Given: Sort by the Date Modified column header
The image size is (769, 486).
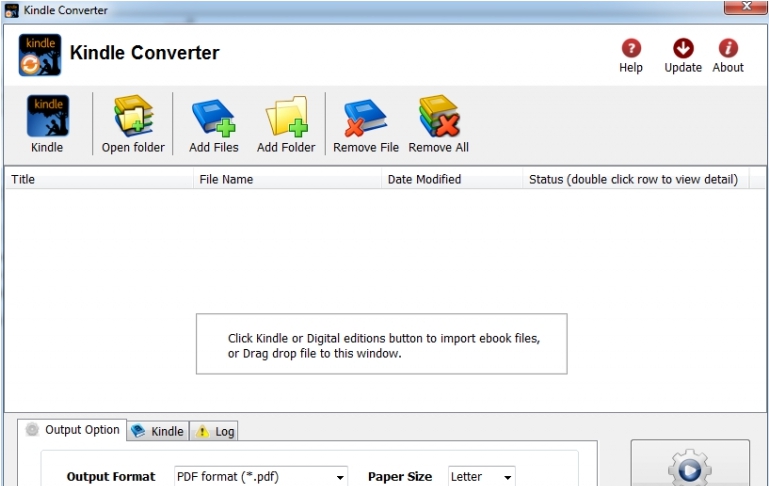Looking at the screenshot, I should pyautogui.click(x=452, y=179).
